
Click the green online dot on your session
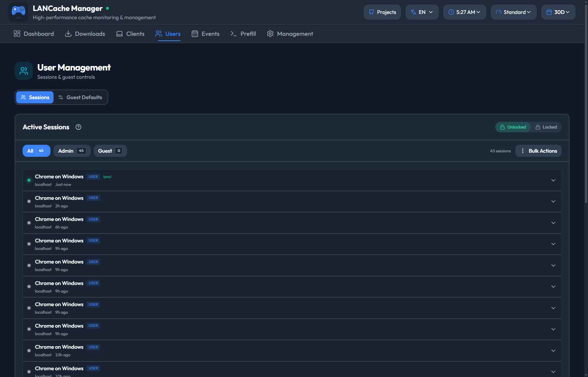point(29,180)
